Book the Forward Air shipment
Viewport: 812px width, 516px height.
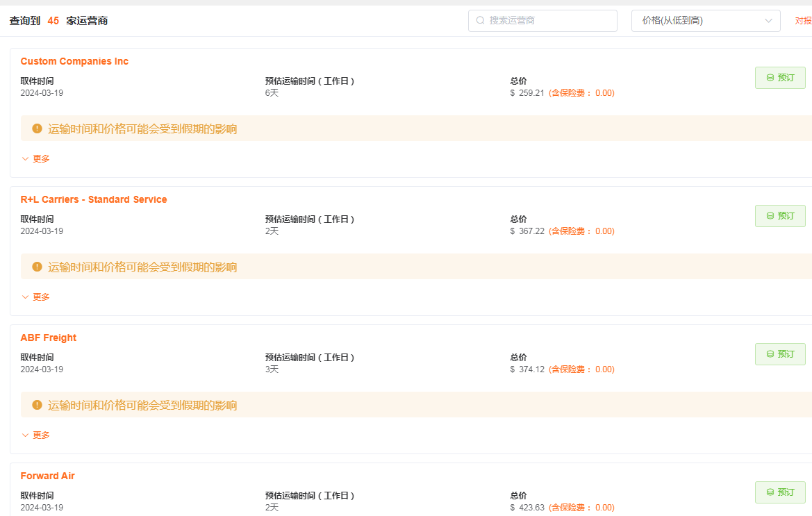[x=779, y=492]
